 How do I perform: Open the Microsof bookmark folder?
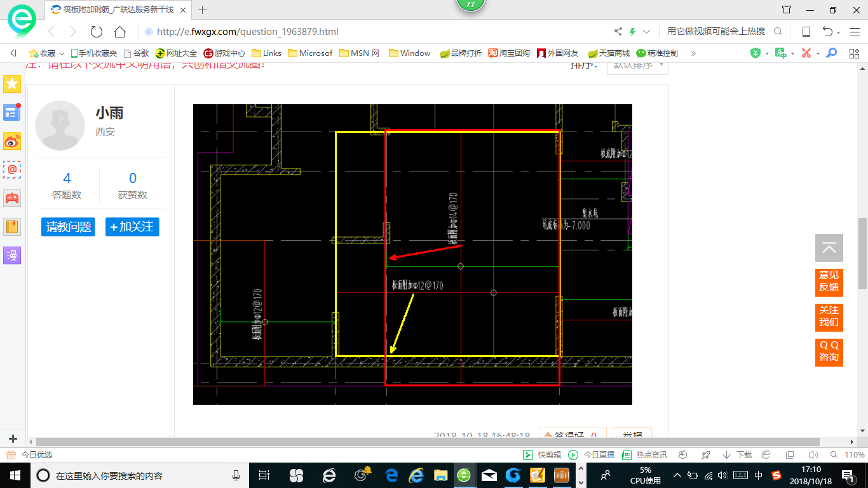point(310,53)
